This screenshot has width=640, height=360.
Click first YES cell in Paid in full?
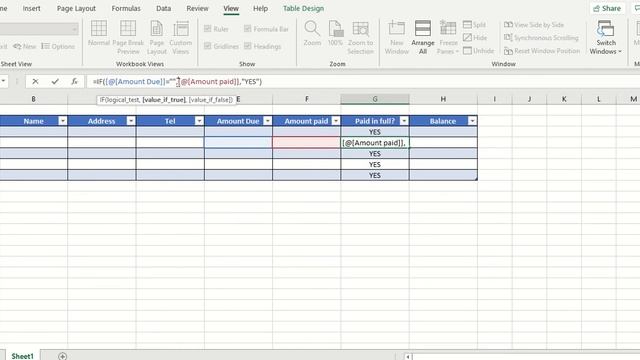[x=375, y=132]
